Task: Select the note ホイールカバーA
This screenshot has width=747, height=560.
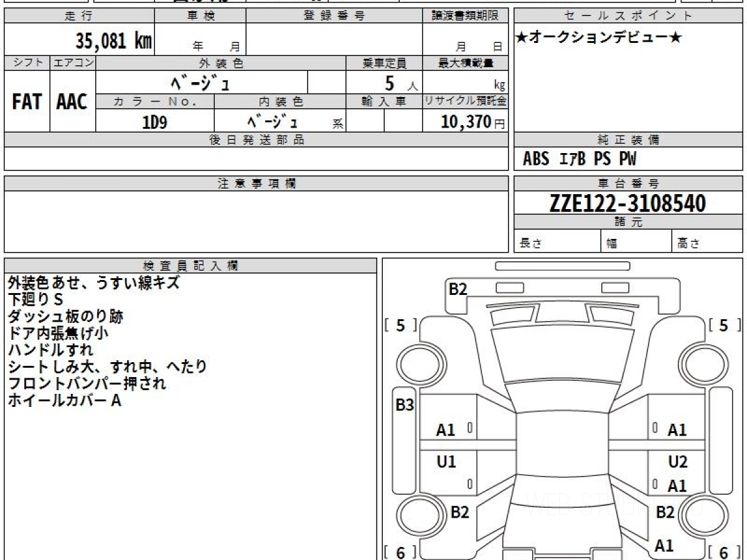Action: (x=64, y=401)
